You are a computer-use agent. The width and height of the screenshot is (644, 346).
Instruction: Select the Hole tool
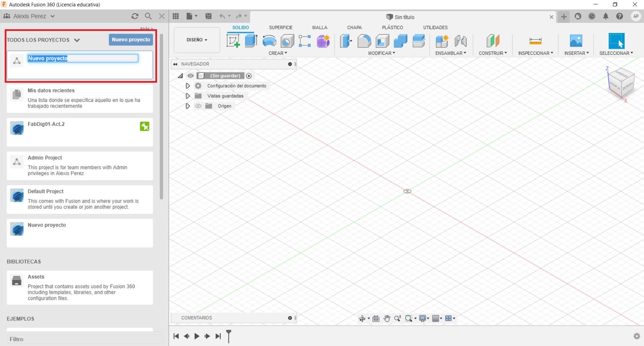pyautogui.click(x=287, y=41)
